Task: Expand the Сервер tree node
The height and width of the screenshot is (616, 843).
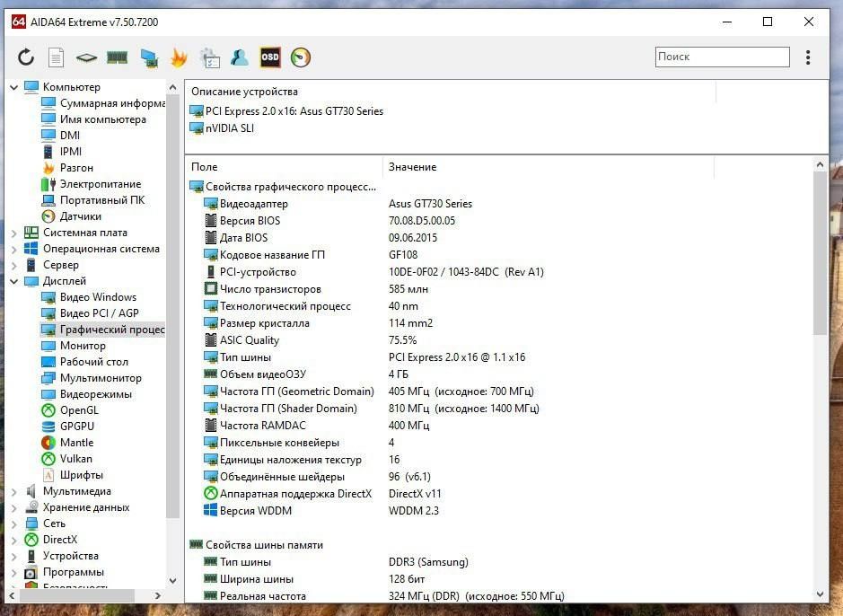Action: coord(14,265)
